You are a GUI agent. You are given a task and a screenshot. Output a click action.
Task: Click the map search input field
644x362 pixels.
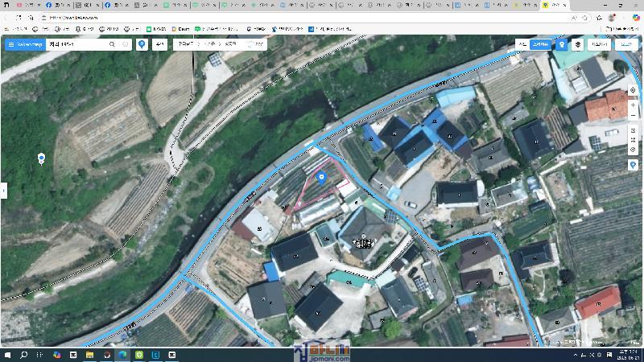pyautogui.click(x=76, y=44)
